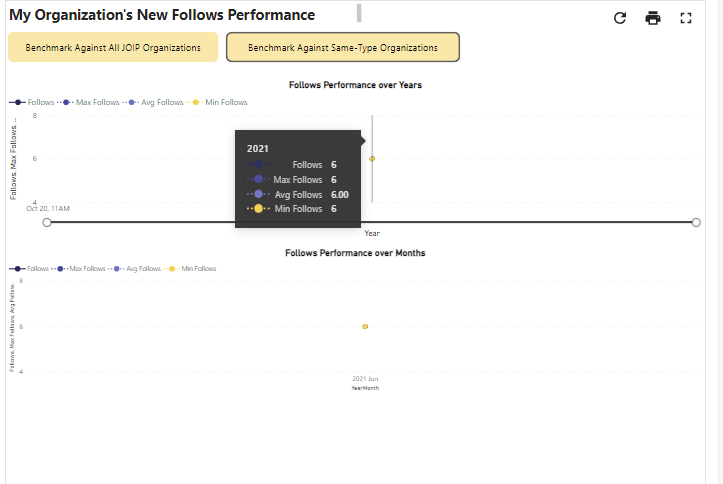Click the 2021 Jun axis label
This screenshot has width=723, height=484.
[x=365, y=379]
